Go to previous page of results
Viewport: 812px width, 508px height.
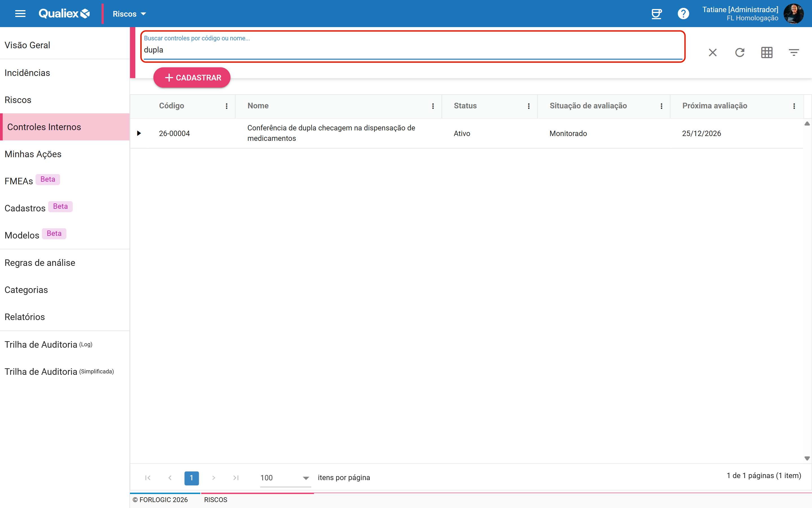(x=170, y=478)
